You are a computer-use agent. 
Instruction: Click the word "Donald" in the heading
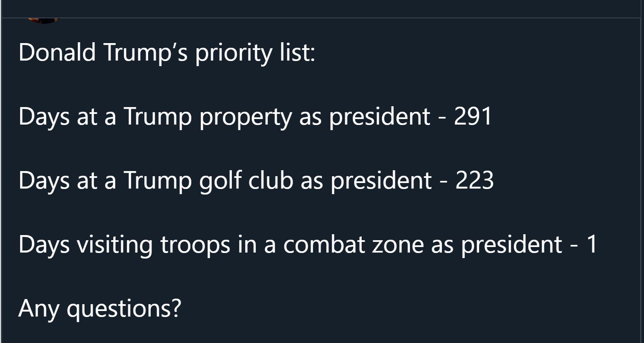point(57,52)
